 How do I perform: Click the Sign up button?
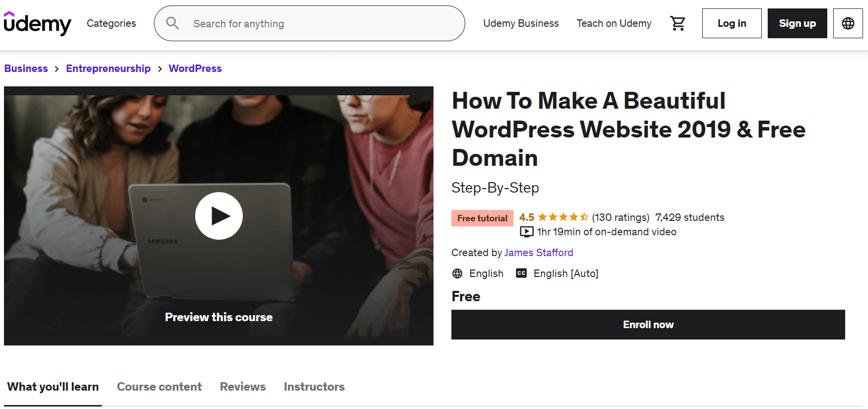click(797, 23)
